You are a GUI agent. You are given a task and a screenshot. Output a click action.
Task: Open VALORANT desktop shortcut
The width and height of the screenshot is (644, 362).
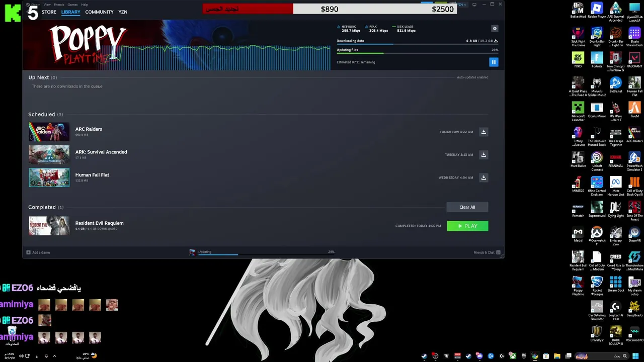coord(634,60)
